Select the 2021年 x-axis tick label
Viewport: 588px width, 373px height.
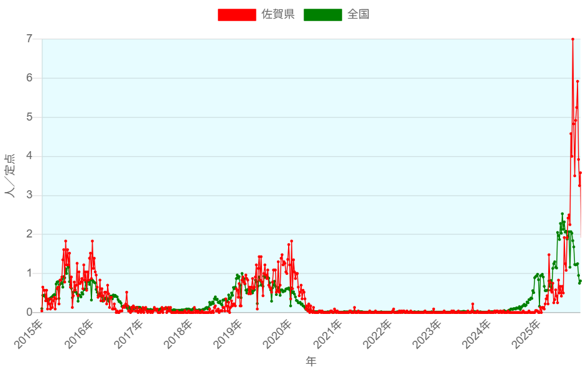click(x=328, y=334)
